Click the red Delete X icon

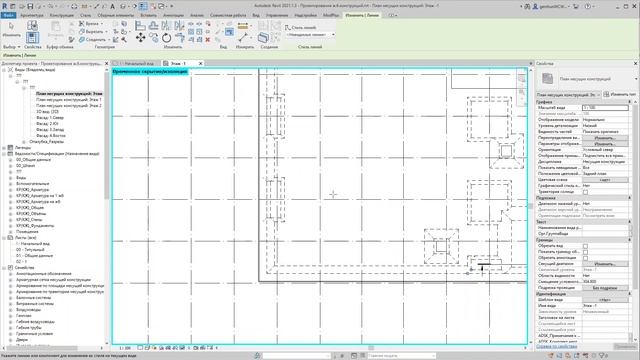[x=208, y=40]
